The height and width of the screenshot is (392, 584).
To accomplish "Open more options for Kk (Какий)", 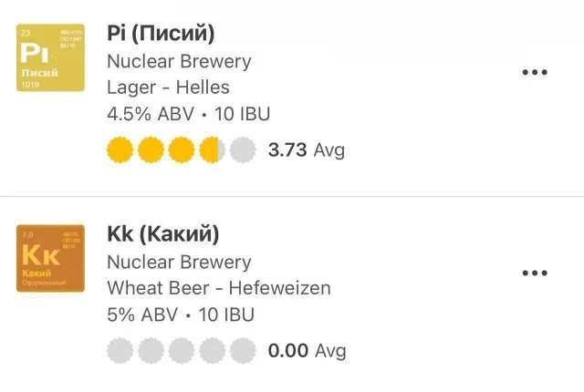I will (x=534, y=273).
